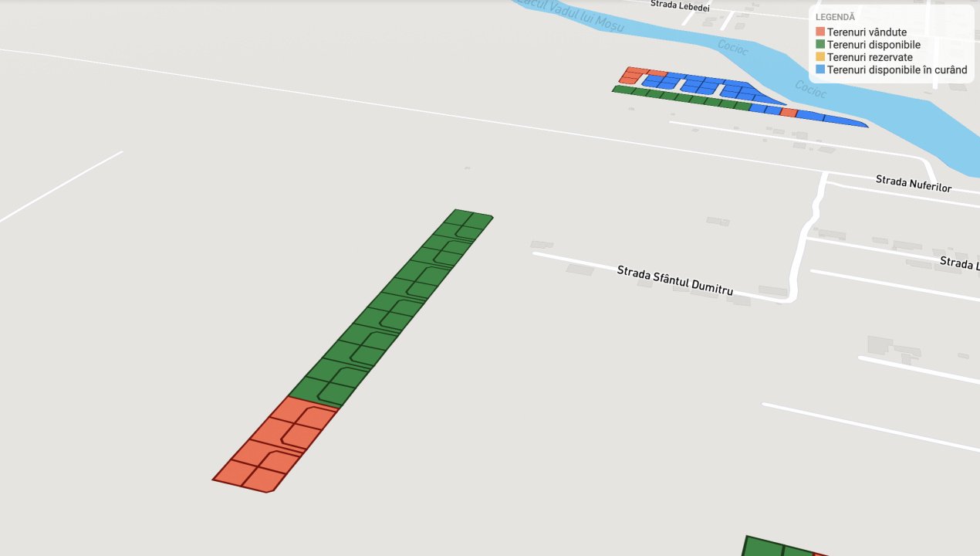
Task: Click the yellow Terenuri rezervate legend swatch
Action: click(x=820, y=57)
